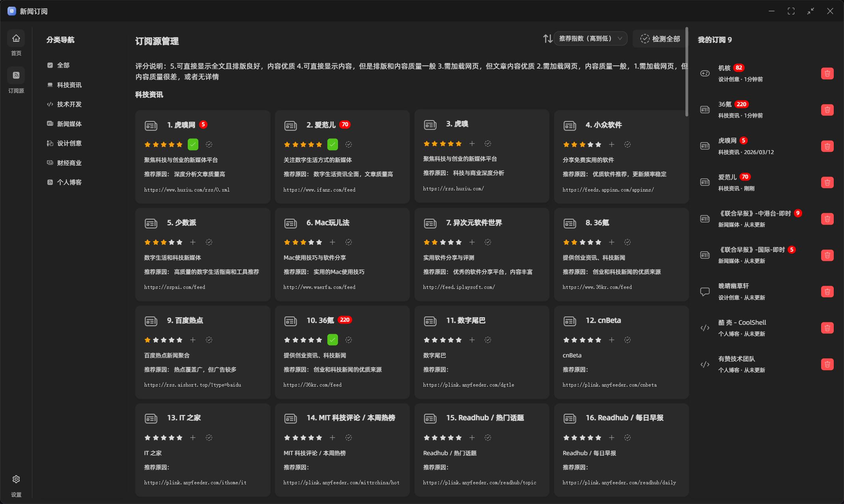This screenshot has height=504, width=844.
Task: Delete the 晚晴幽草轩 subscription
Action: click(827, 292)
